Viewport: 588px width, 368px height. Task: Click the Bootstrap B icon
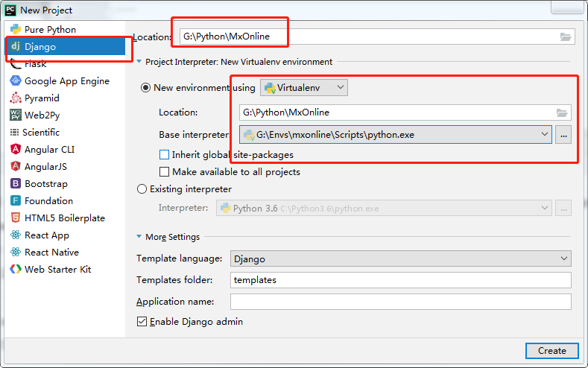pyautogui.click(x=16, y=183)
